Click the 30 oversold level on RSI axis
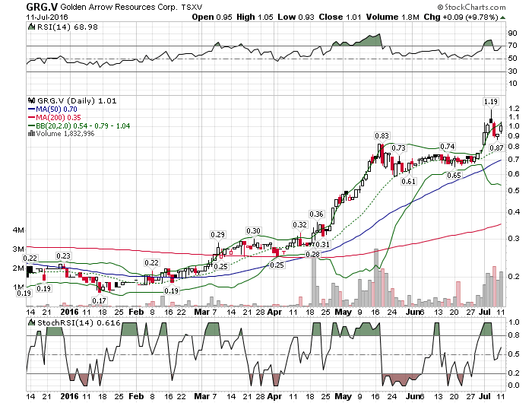The width and height of the screenshot is (532, 403). (x=512, y=71)
